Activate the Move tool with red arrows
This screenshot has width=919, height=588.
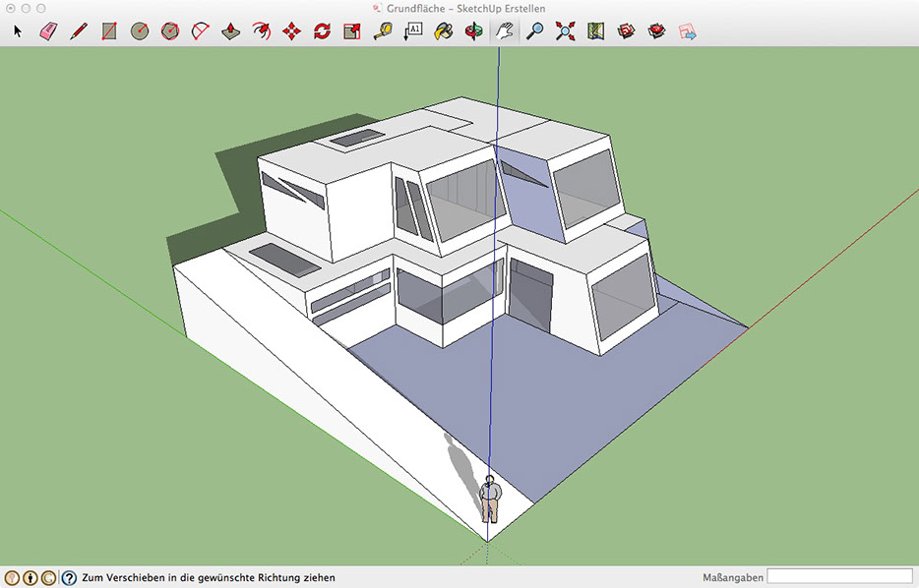(291, 31)
